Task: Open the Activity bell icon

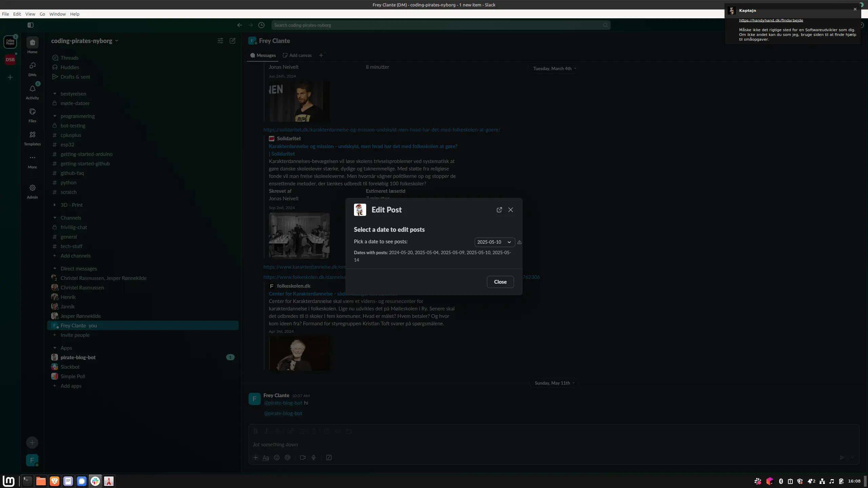Action: pyautogui.click(x=32, y=89)
